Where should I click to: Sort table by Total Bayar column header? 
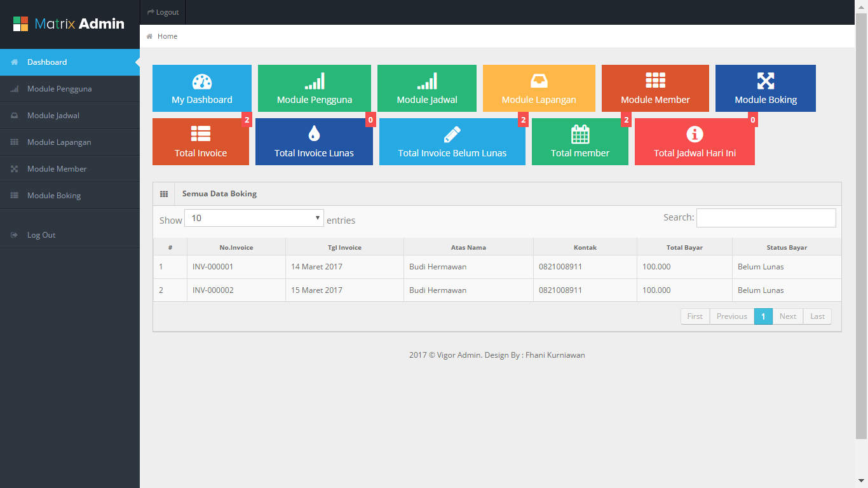[x=684, y=247]
